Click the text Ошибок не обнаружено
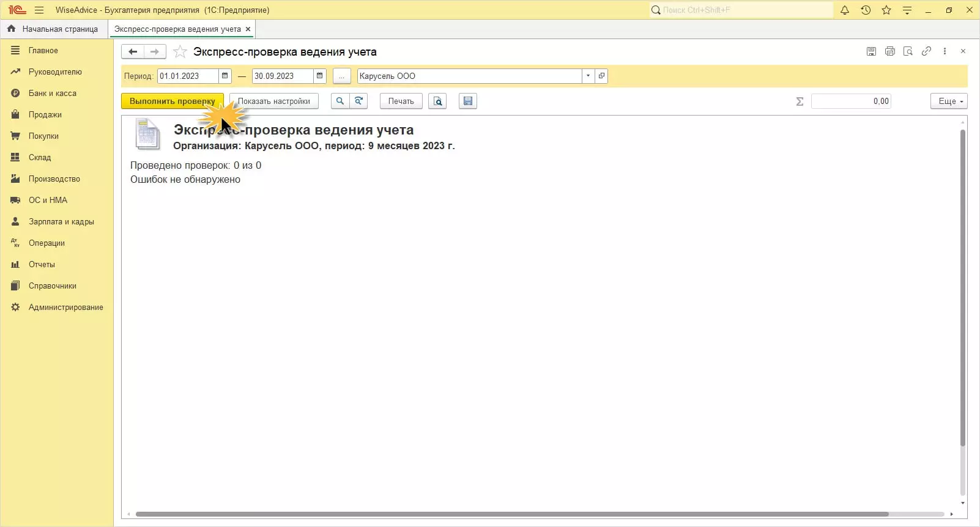The image size is (980, 527). [185, 180]
